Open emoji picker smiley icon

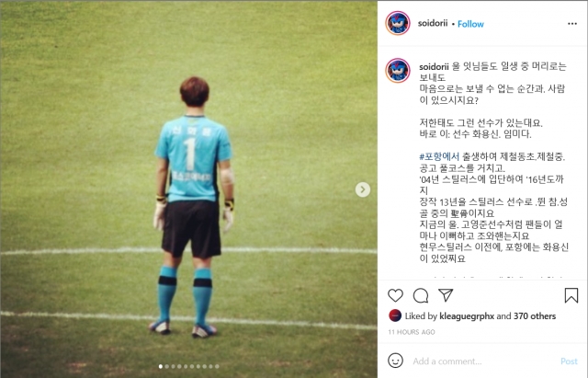395,361
